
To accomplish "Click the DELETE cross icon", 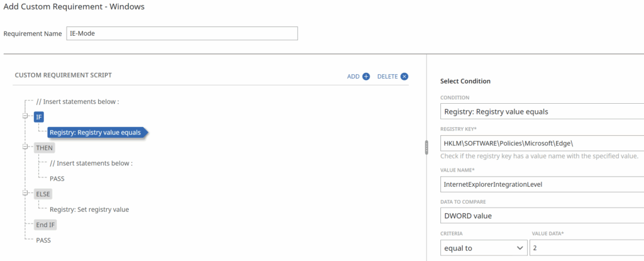I will 404,77.
